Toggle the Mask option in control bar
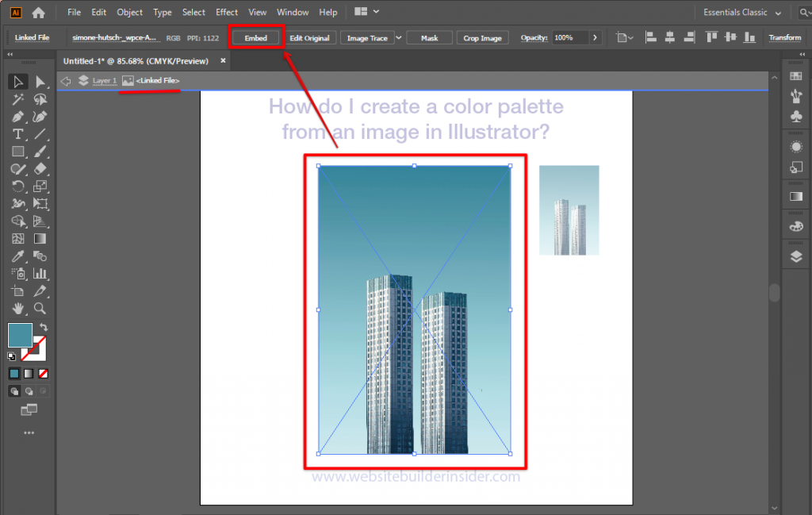Screen dimensions: 812x515 (x=429, y=37)
